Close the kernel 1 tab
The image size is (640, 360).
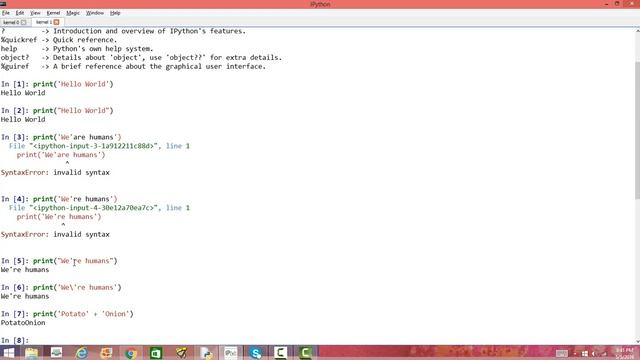(56, 22)
